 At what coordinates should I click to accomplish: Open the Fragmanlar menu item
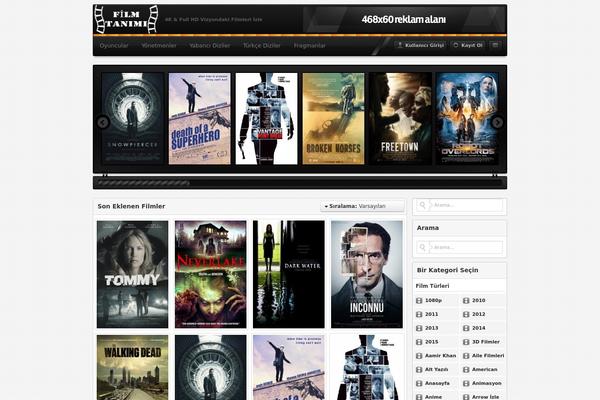tap(310, 46)
